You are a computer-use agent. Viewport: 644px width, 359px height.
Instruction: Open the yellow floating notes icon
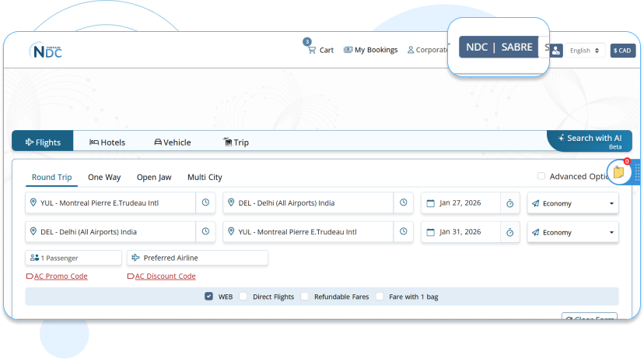pos(618,172)
